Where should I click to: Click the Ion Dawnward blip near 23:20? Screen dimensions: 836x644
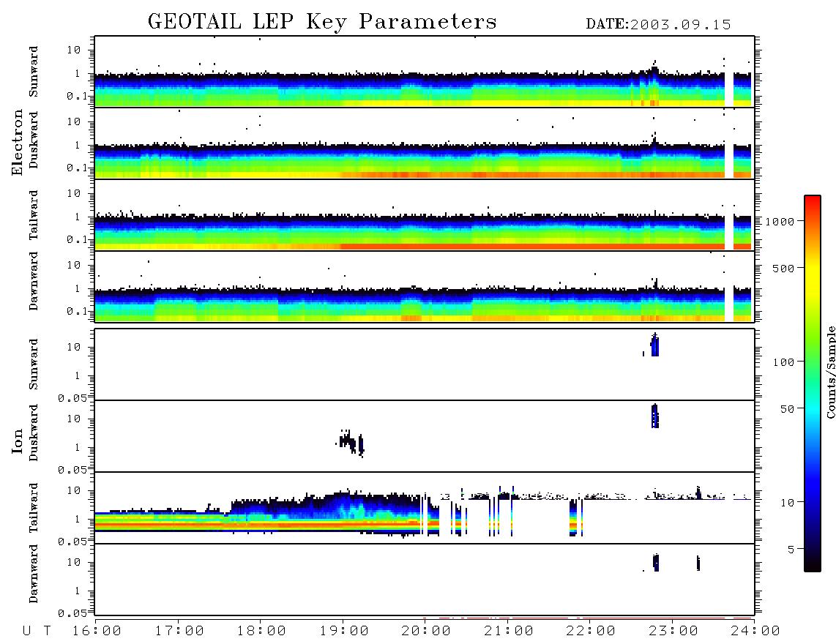[698, 563]
